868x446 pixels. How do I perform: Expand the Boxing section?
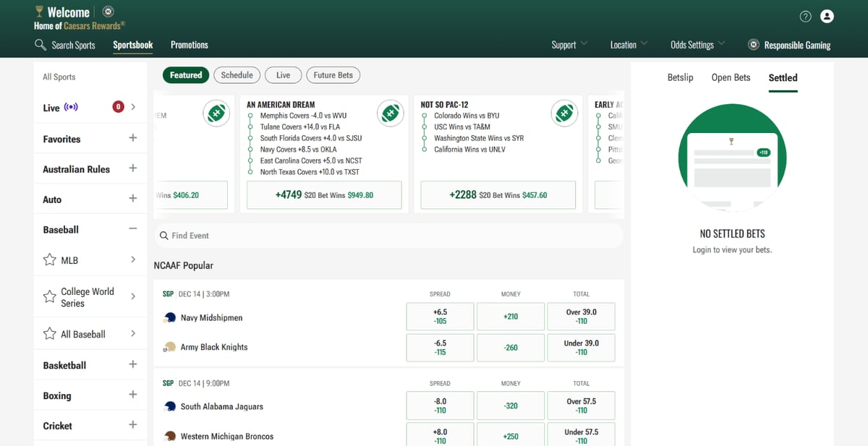(132, 395)
